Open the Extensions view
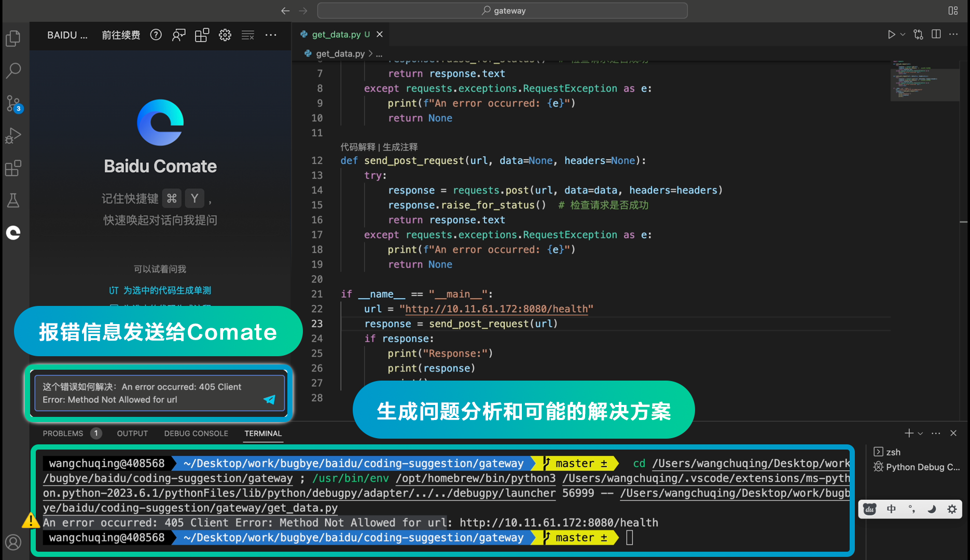The width and height of the screenshot is (970, 560). 13,168
